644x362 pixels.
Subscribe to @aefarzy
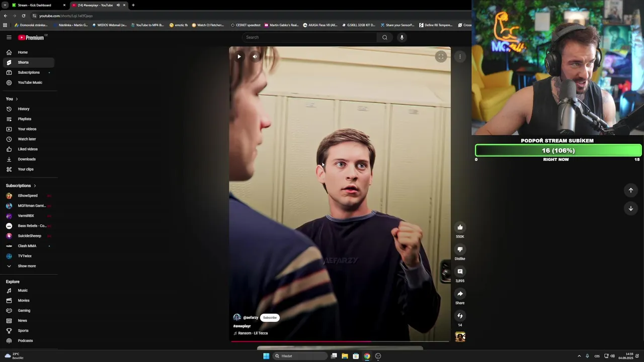(270, 317)
